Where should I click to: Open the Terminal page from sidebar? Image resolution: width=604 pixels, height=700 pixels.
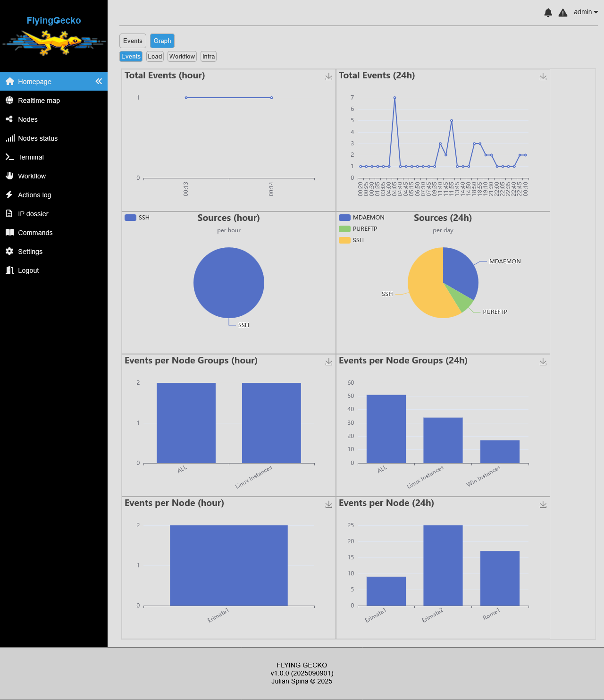coord(31,157)
